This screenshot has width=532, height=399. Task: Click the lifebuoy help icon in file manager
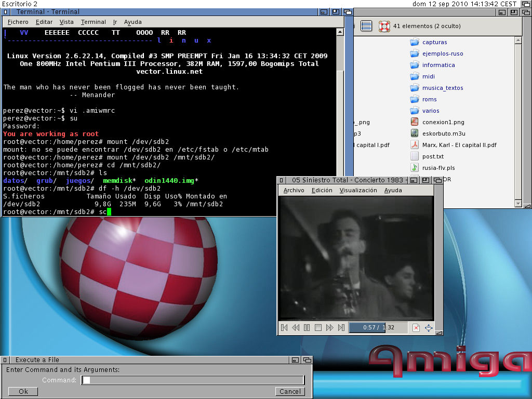coord(384,26)
